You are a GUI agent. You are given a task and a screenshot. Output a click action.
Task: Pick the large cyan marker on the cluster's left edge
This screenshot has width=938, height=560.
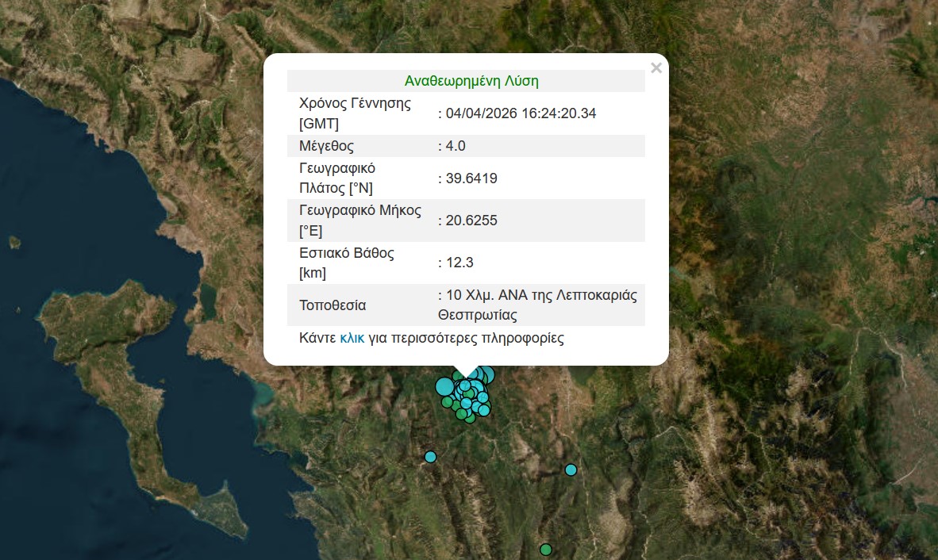pyautogui.click(x=444, y=386)
